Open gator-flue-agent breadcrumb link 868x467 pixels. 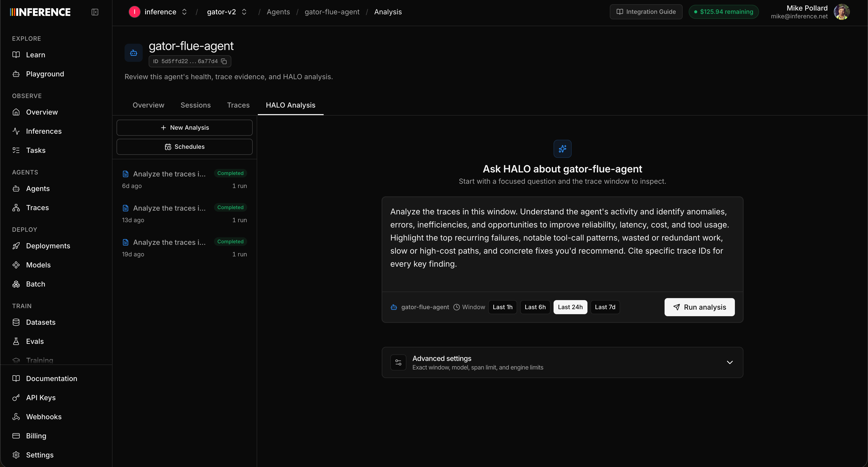click(332, 12)
